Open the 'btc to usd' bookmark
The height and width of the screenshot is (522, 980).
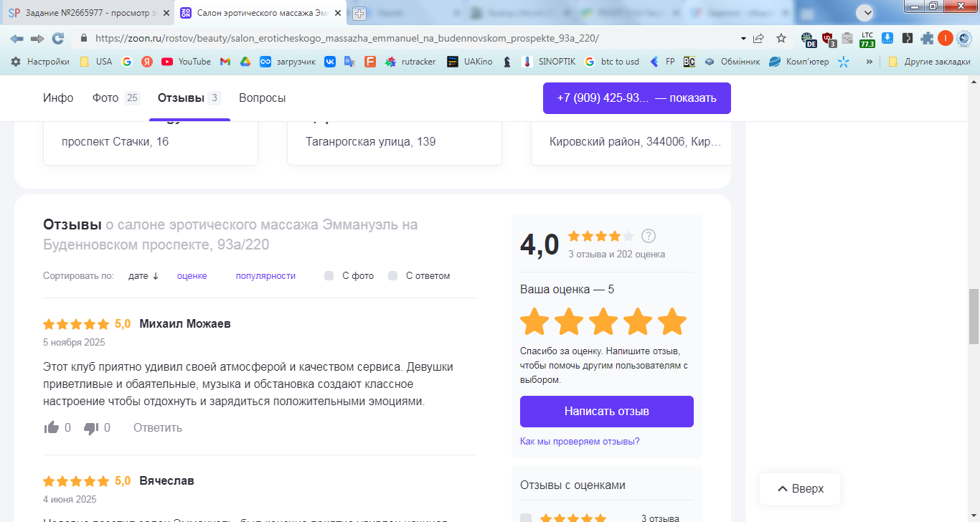pyautogui.click(x=612, y=62)
